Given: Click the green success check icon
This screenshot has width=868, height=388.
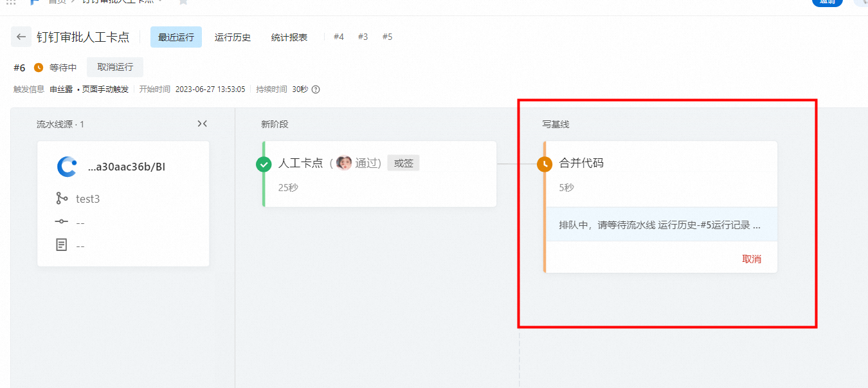Looking at the screenshot, I should pyautogui.click(x=264, y=164).
